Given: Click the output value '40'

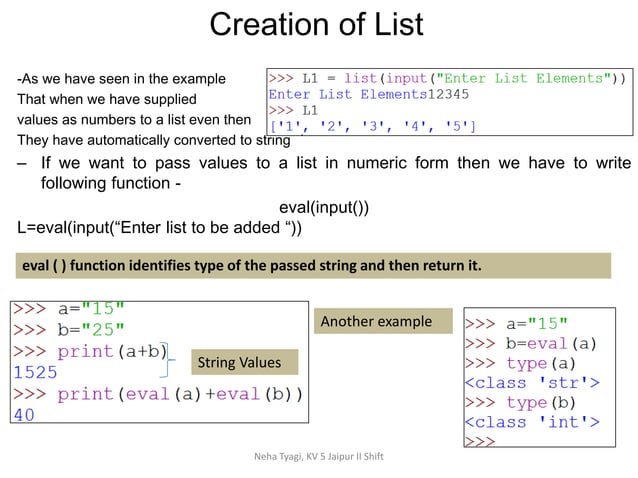Looking at the screenshot, I should (24, 415).
